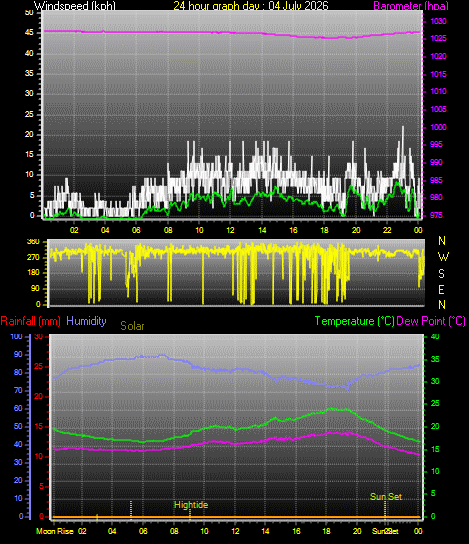
Task: Select the magenta "Dew Point (°C)" legend label
Action: click(431, 321)
